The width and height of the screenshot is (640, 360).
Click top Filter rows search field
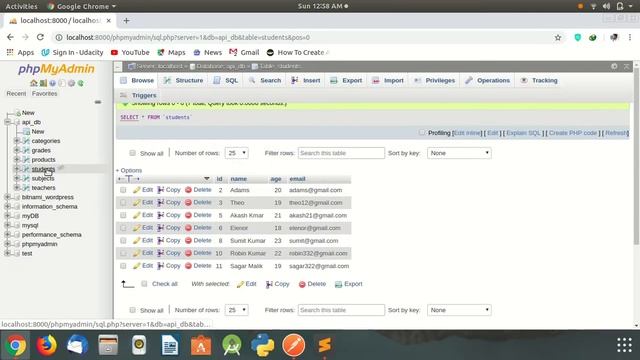coord(341,153)
